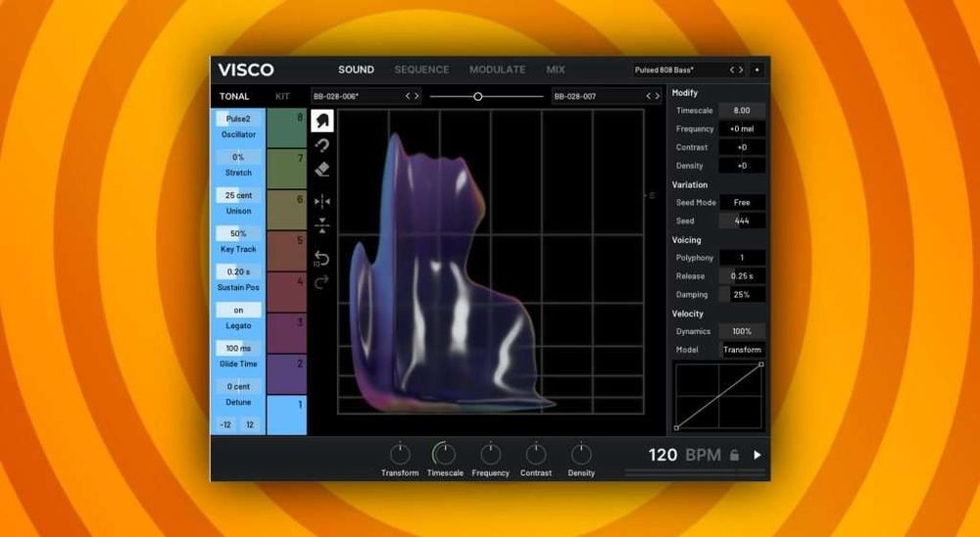Viewport: 980px width, 537px height.
Task: Select sound slot 1 pad
Action: pos(287,415)
